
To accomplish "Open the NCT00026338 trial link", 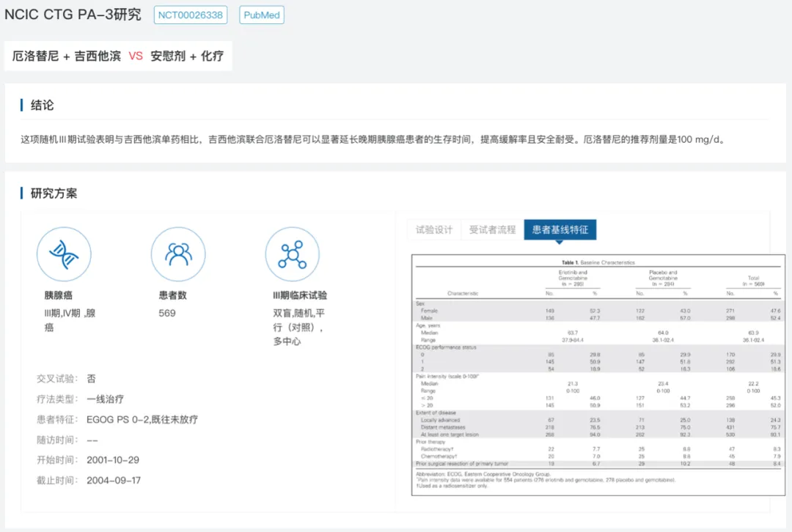I will pos(190,15).
